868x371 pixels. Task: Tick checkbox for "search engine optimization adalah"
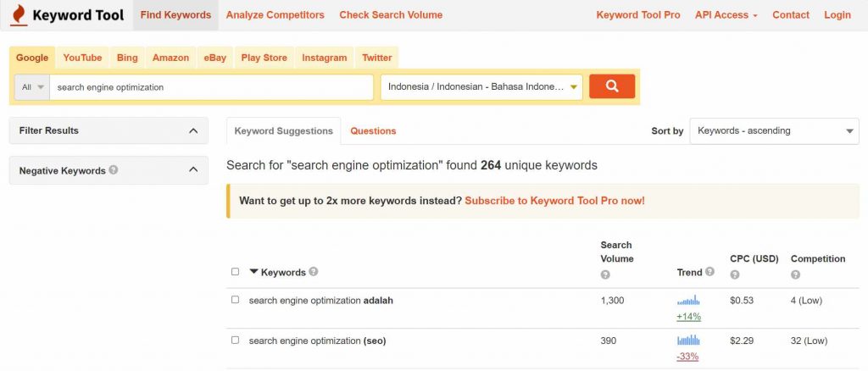[236, 300]
